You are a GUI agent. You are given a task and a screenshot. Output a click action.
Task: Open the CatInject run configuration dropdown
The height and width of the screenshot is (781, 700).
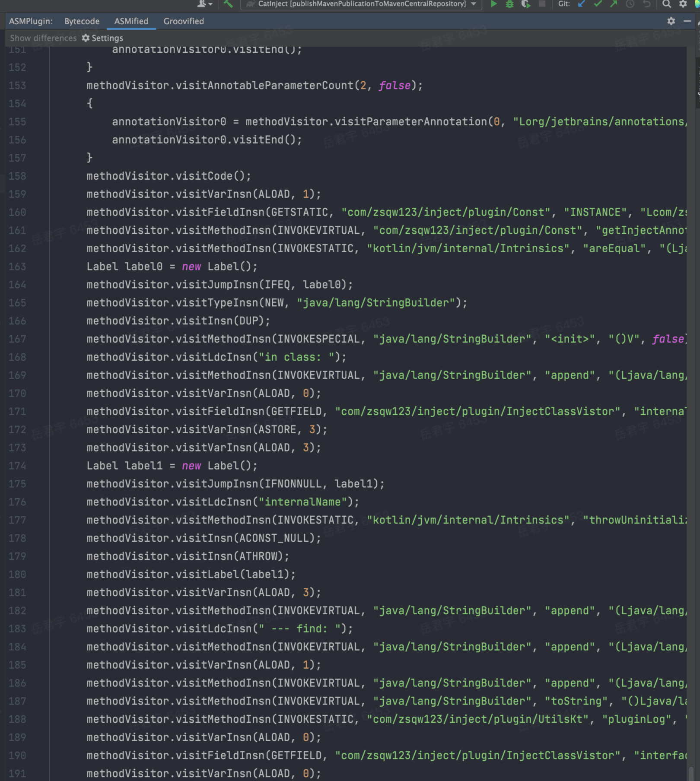click(361, 4)
